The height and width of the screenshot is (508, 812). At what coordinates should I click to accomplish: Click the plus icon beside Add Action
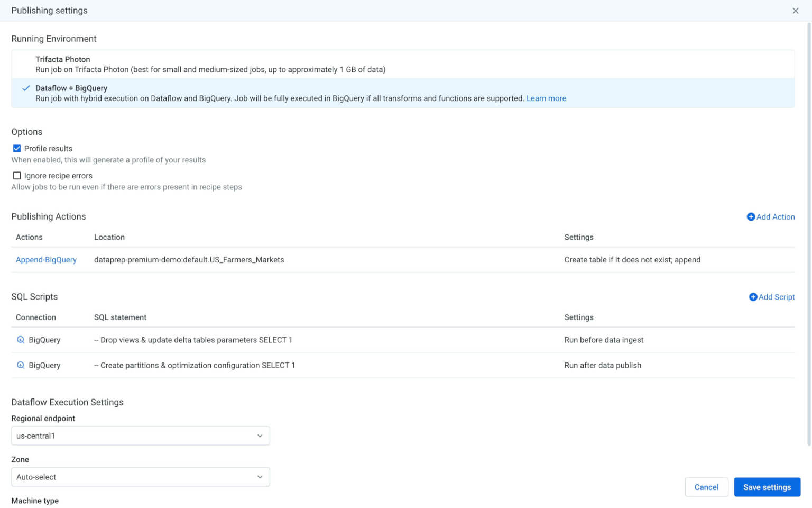tap(750, 217)
